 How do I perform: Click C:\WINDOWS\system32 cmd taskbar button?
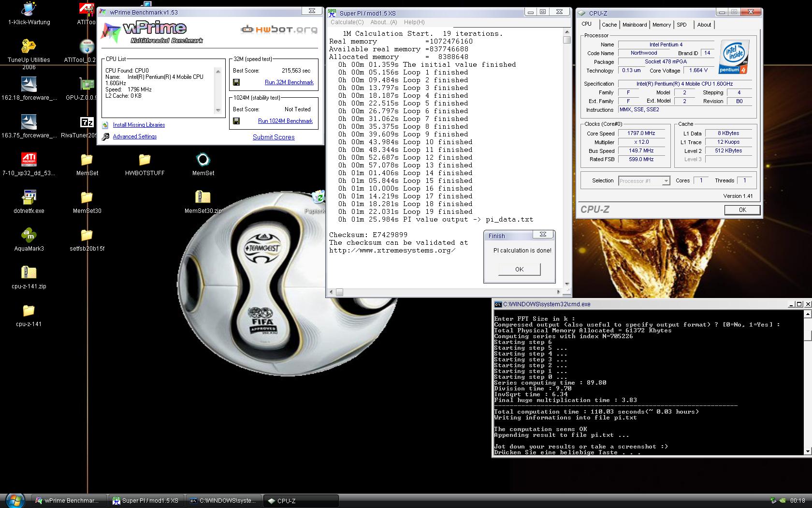[224, 501]
